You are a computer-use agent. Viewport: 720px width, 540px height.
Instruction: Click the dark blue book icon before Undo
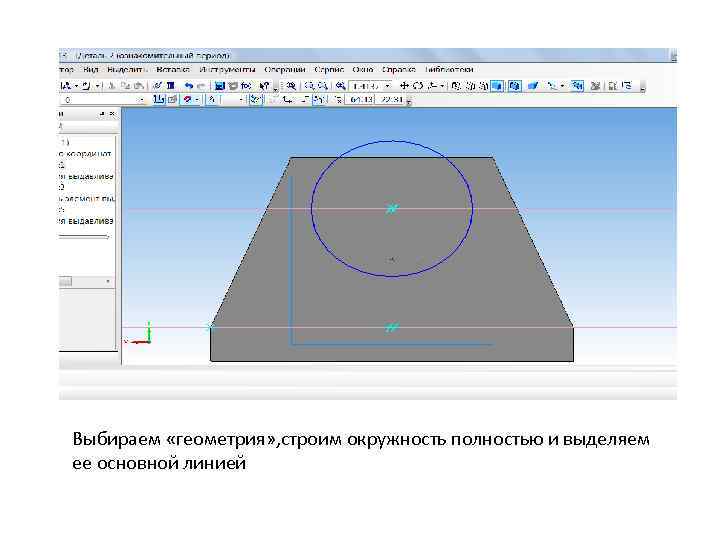click(171, 86)
